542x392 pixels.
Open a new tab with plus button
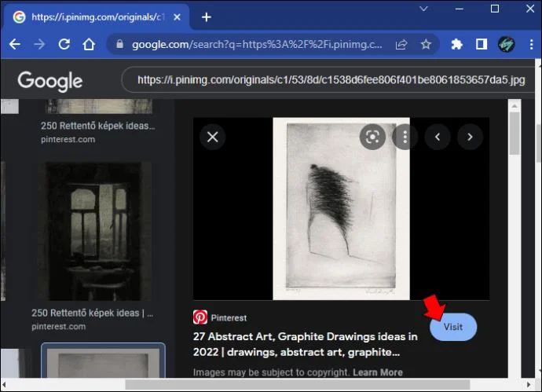click(x=207, y=17)
